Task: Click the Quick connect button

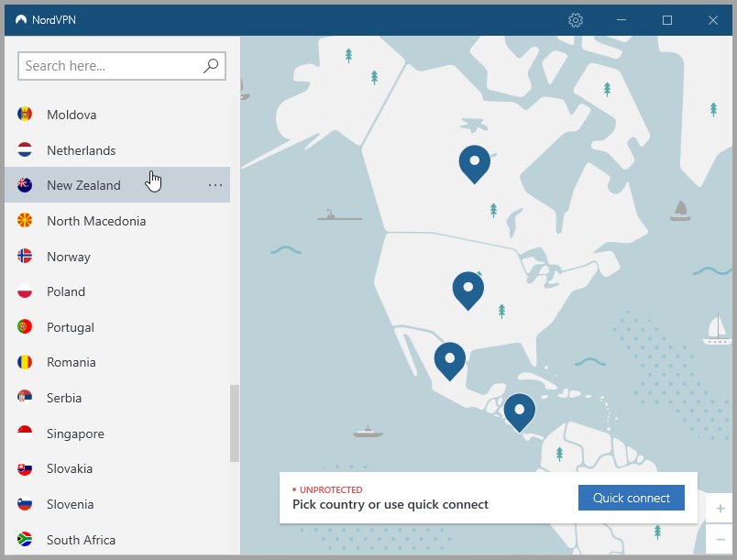Action: 632,498
